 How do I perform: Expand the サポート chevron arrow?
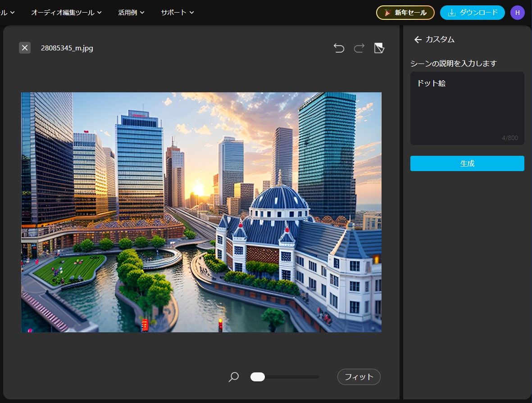[192, 13]
